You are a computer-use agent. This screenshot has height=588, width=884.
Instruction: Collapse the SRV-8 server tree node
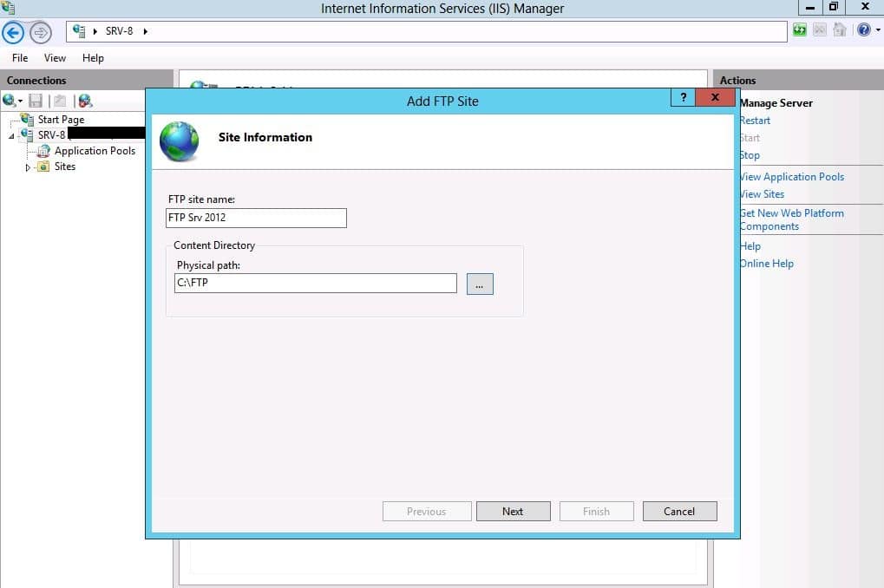(11, 136)
